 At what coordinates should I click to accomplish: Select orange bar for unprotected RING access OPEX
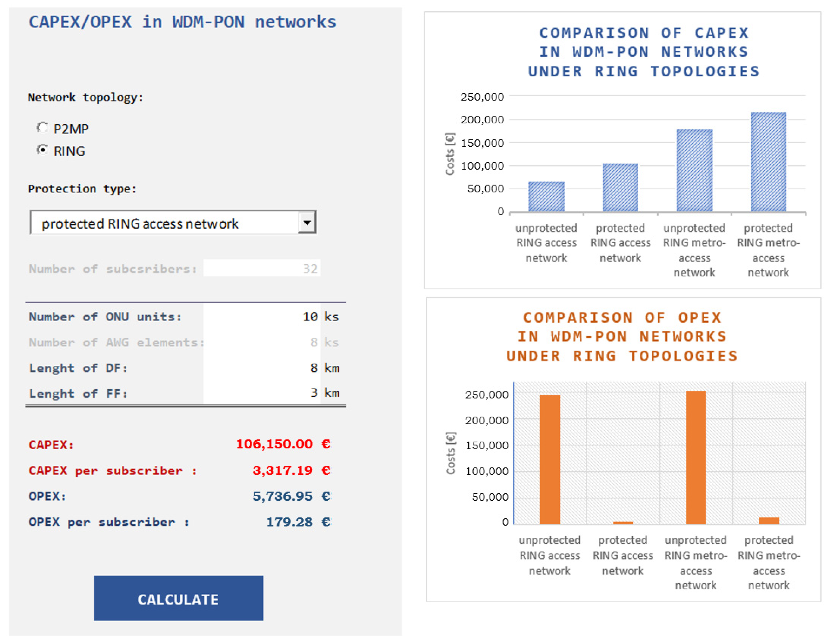coord(550,459)
